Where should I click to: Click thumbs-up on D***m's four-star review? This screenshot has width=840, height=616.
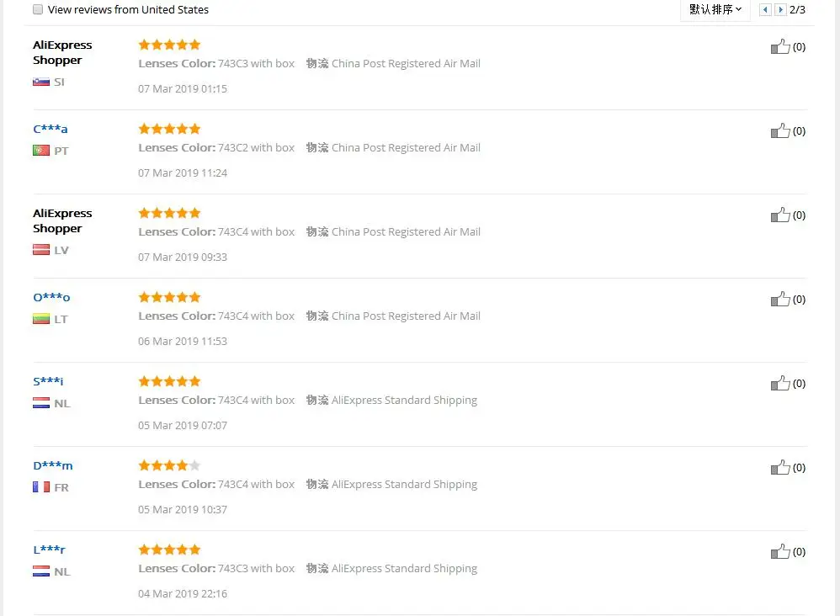780,467
